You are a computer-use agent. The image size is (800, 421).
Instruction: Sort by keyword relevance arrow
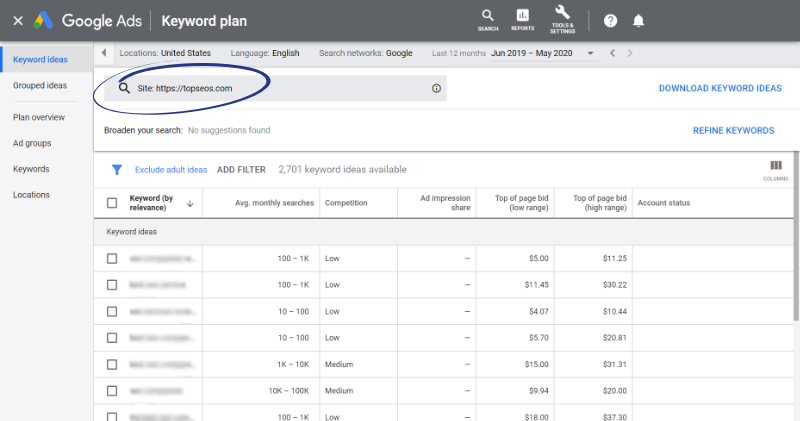[190, 204]
